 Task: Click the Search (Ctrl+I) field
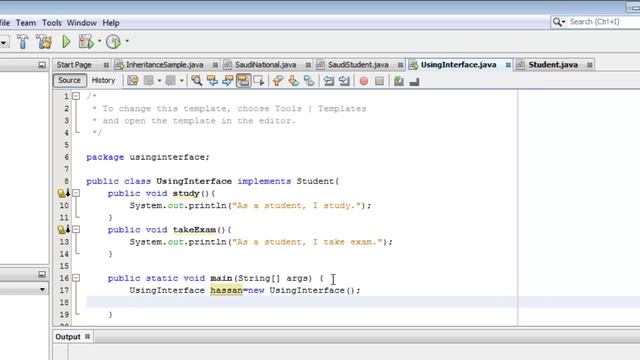(x=602, y=22)
